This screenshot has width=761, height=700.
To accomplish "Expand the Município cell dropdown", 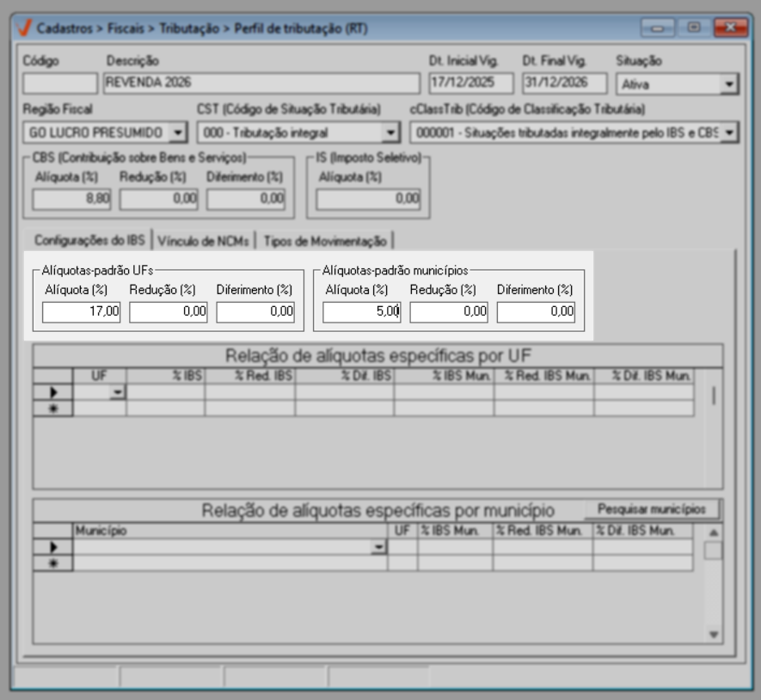I will [377, 547].
